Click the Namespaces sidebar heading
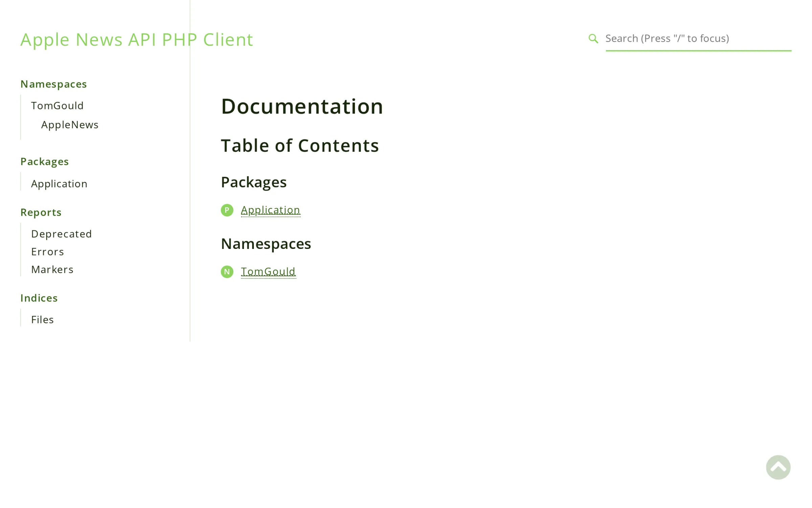 (x=53, y=84)
